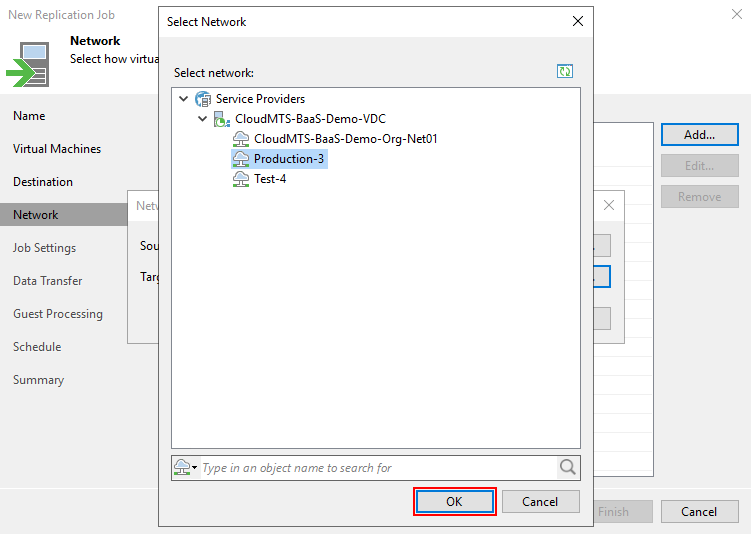This screenshot has height=534, width=751.
Task: Click the Service Providers node icon
Action: (203, 99)
